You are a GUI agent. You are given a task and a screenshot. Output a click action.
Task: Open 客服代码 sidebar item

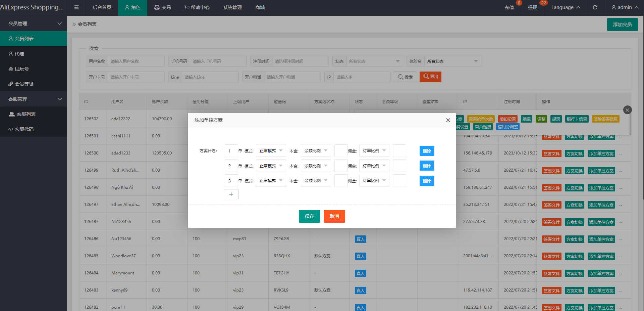(x=34, y=129)
